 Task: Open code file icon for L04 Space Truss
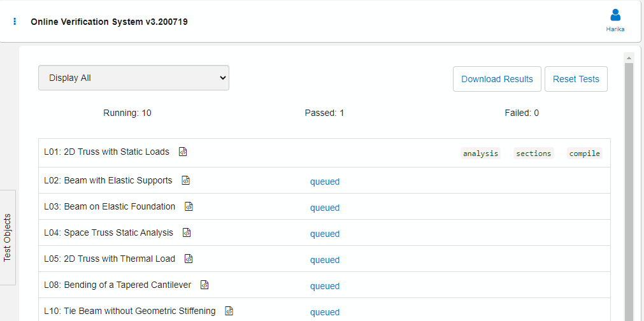(x=187, y=232)
